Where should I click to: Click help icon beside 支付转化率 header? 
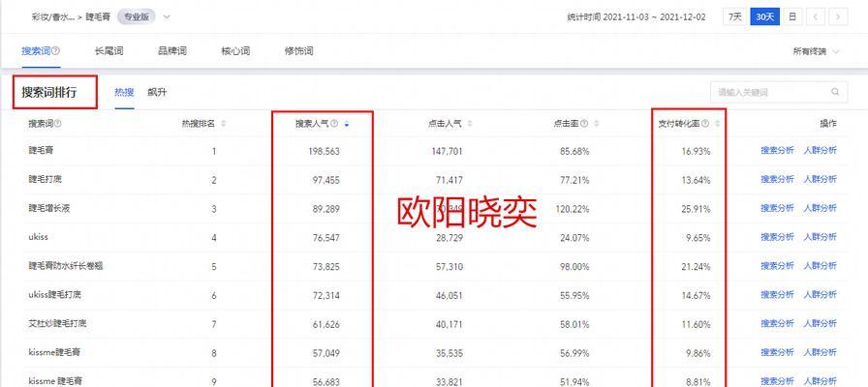704,124
